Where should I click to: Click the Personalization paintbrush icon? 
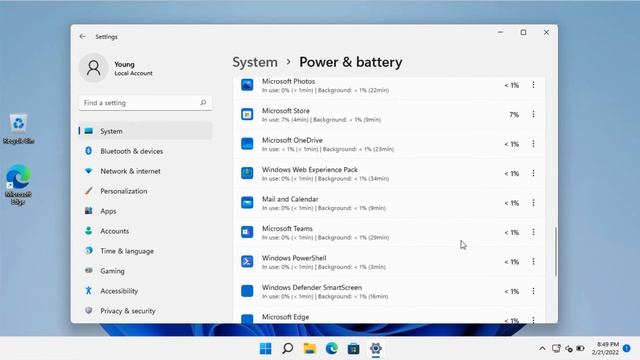point(89,191)
